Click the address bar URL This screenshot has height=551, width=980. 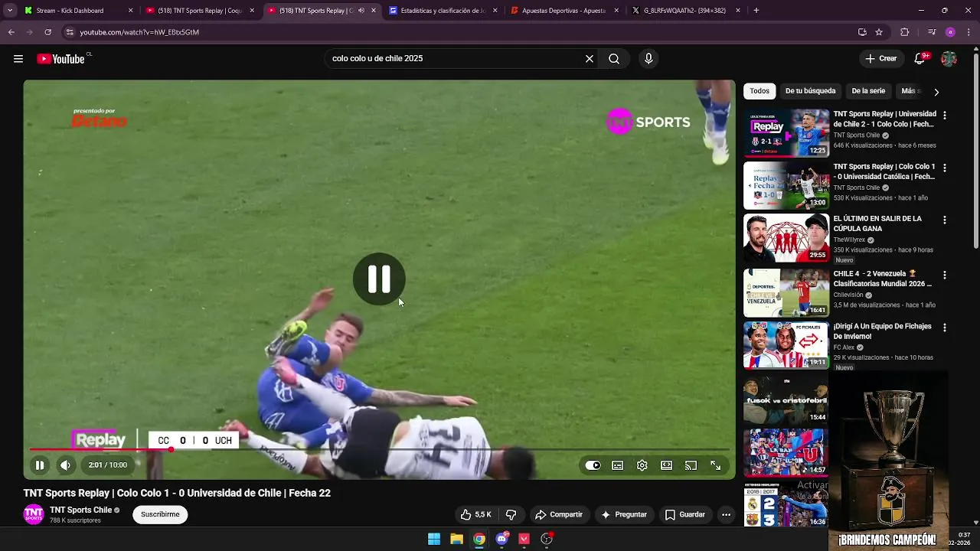pyautogui.click(x=139, y=32)
